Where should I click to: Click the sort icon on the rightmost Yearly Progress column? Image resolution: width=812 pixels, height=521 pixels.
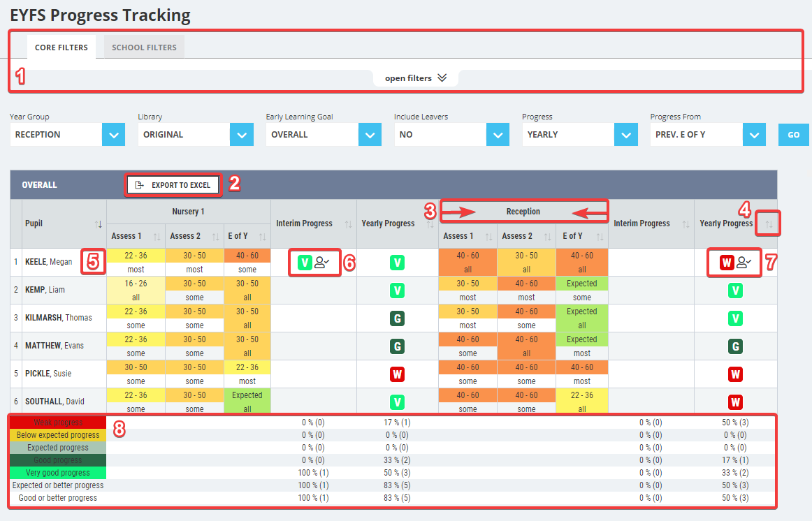767,223
